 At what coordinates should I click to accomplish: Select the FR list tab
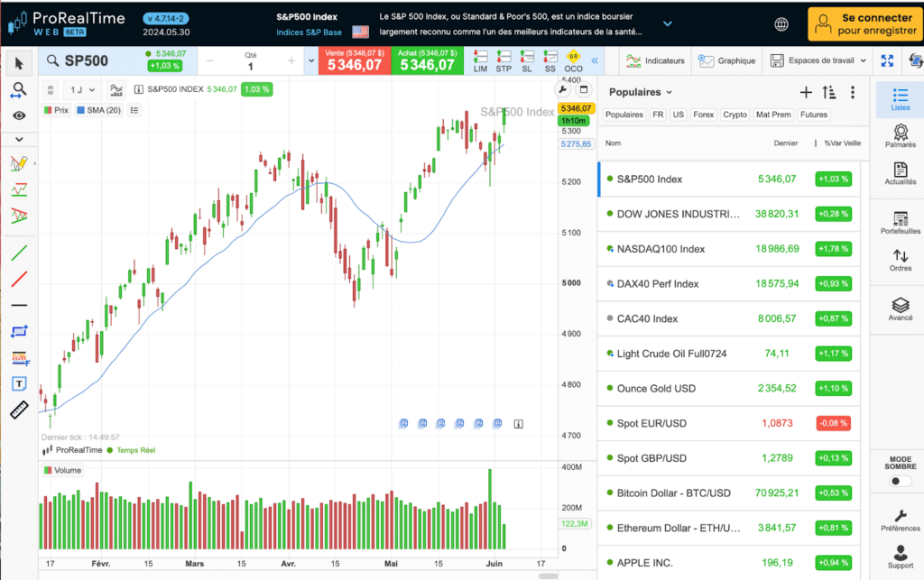tap(658, 115)
